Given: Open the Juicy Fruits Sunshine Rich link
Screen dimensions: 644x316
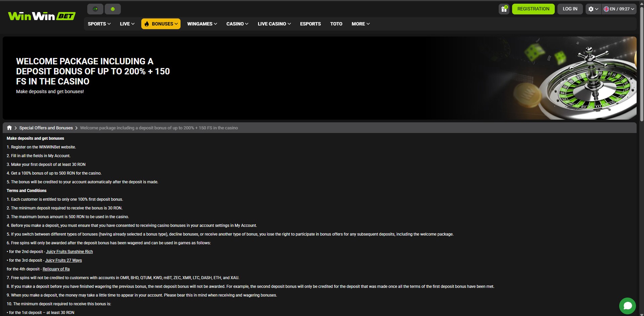Looking at the screenshot, I should tap(69, 252).
